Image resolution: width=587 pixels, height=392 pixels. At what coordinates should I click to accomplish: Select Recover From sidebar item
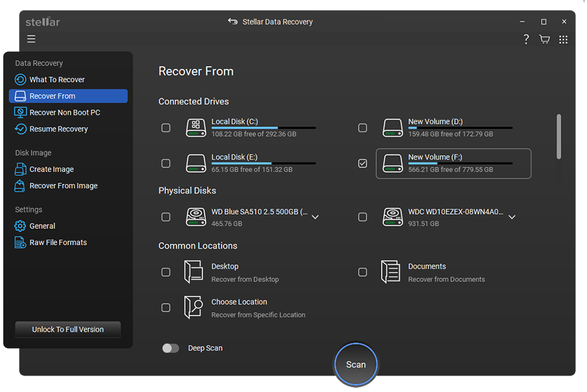68,96
